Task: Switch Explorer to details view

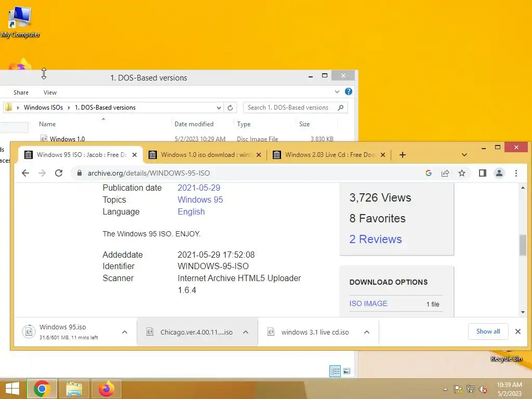Action: click(335, 371)
